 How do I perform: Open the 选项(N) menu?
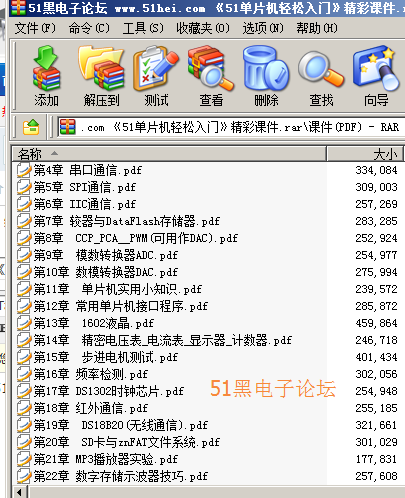click(263, 28)
